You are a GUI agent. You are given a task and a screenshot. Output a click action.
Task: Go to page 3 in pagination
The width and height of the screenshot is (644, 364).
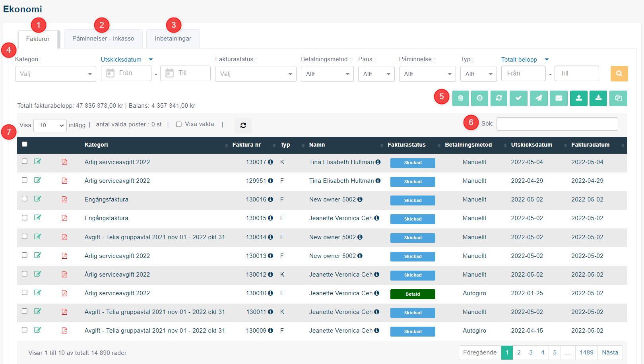[531, 352]
